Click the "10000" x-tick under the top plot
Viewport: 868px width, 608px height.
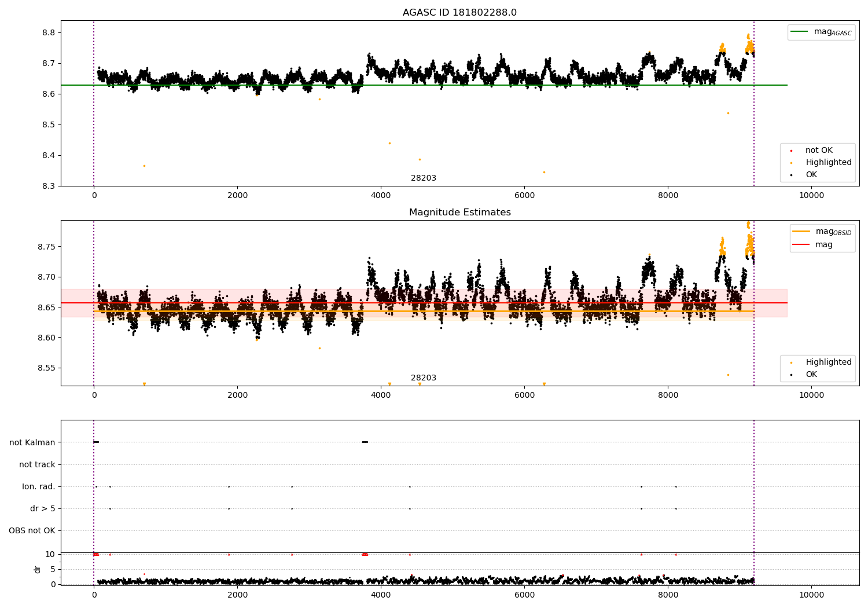click(x=811, y=196)
